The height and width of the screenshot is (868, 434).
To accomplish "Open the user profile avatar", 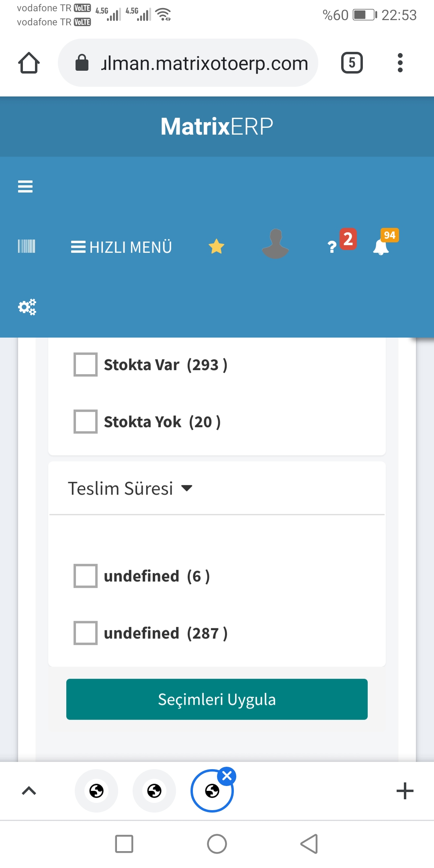I will click(x=275, y=244).
